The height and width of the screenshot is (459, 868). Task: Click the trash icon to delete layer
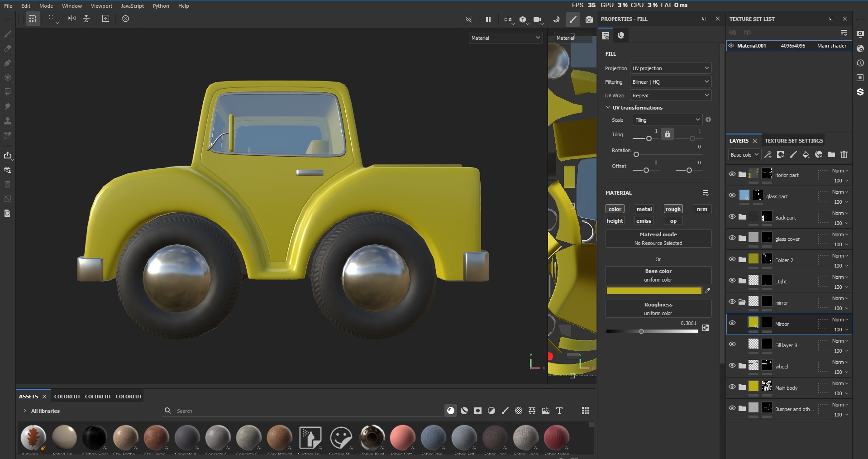pyautogui.click(x=844, y=155)
